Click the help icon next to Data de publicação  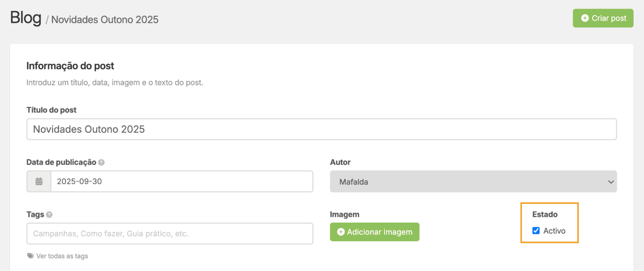pyautogui.click(x=101, y=162)
